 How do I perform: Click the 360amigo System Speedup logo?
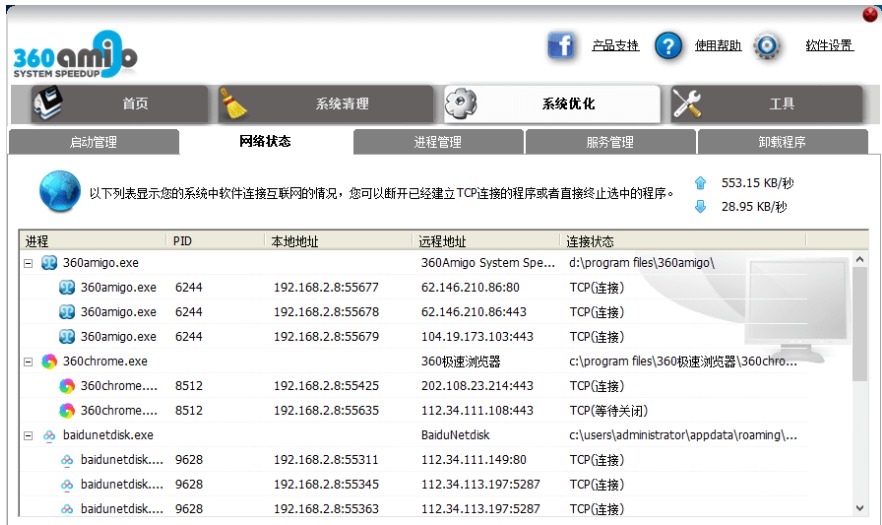(75, 55)
